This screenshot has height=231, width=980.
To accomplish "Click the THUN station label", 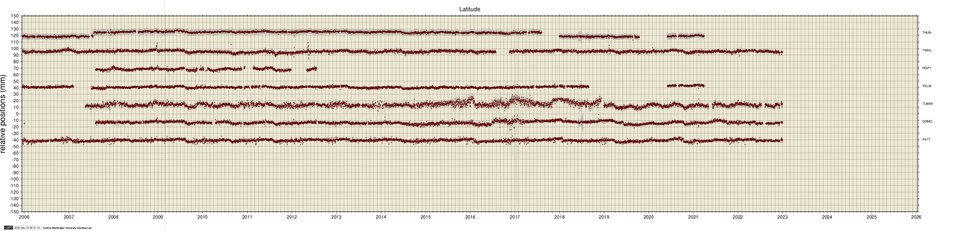I will pos(926,33).
